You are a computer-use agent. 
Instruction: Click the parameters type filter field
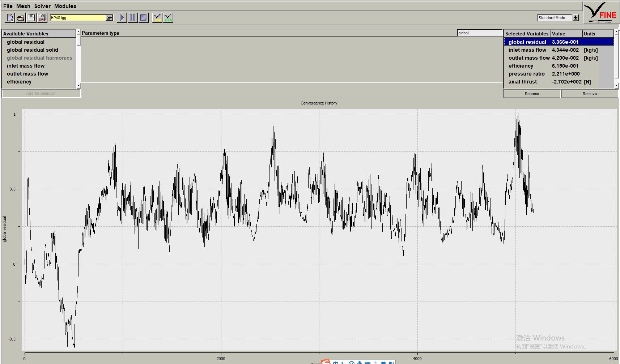[x=479, y=33]
